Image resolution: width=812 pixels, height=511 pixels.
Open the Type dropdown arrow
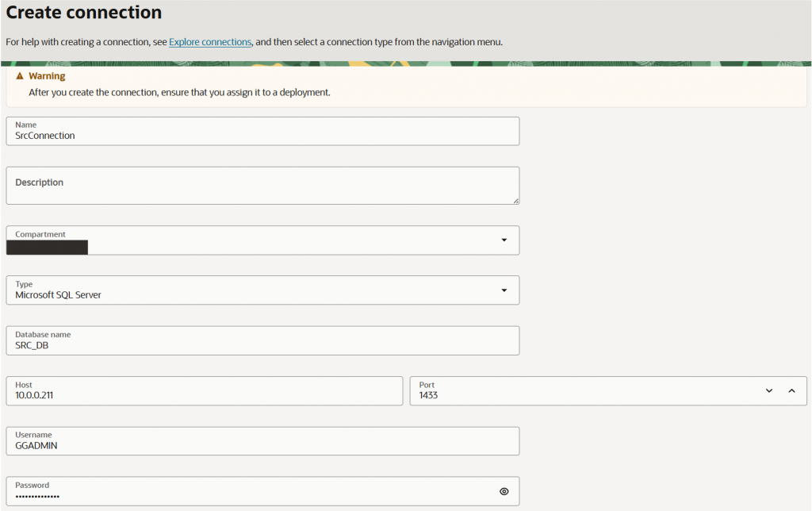tap(504, 290)
